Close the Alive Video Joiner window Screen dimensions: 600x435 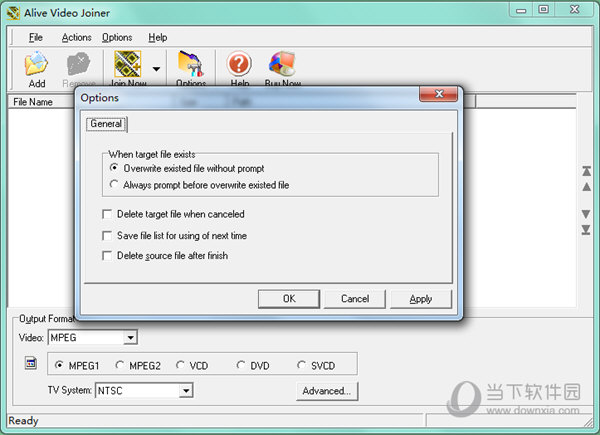(x=574, y=10)
